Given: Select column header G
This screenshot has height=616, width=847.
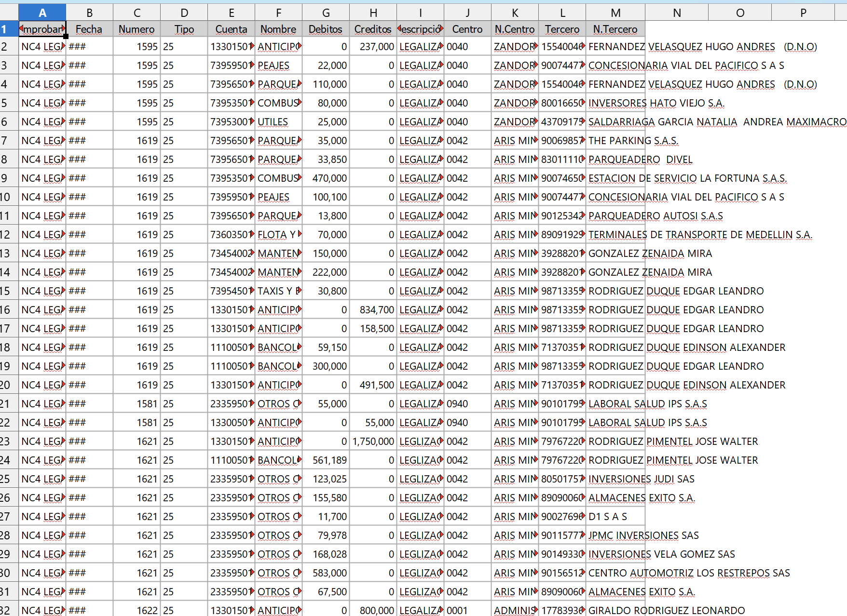Looking at the screenshot, I should pyautogui.click(x=326, y=13).
